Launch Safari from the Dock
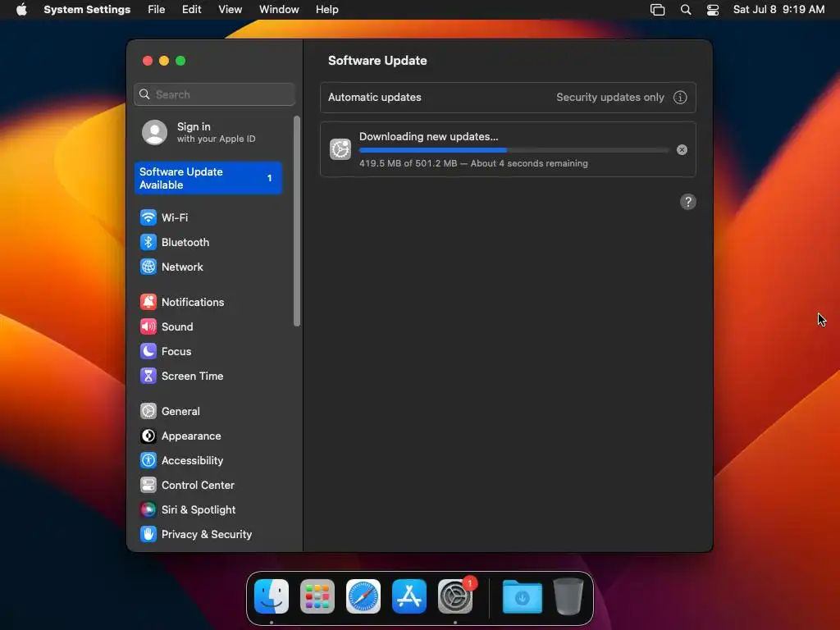This screenshot has width=840, height=630. coord(363,596)
